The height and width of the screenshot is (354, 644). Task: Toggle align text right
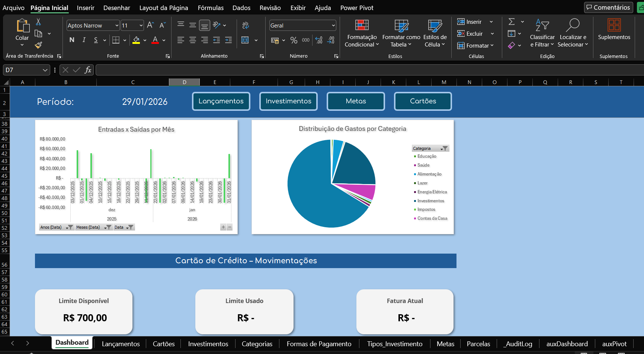pos(205,40)
